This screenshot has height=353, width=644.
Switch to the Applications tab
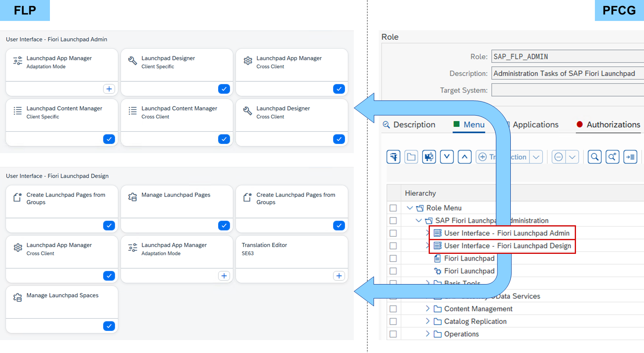535,125
